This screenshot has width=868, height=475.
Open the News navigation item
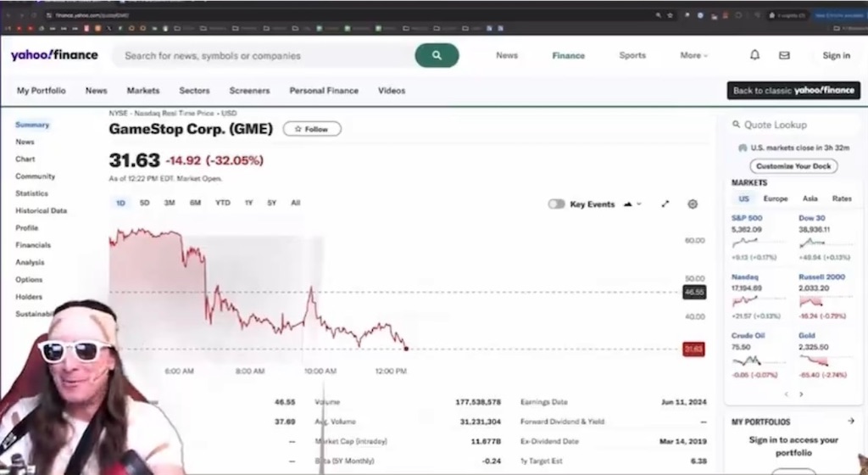pos(96,90)
